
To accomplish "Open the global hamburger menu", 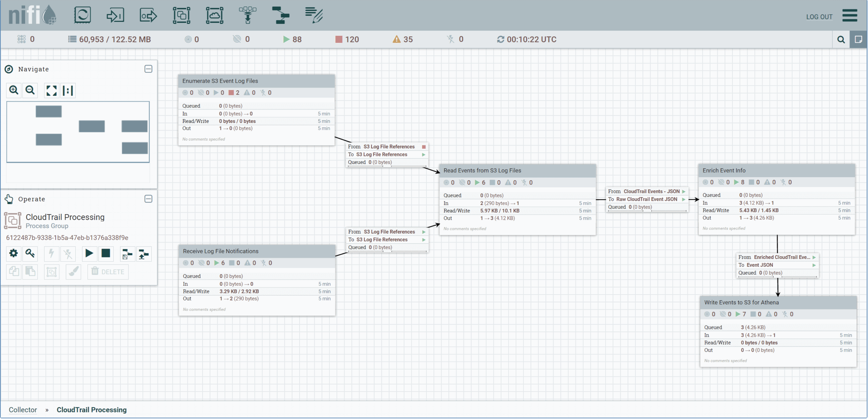I will pos(850,15).
